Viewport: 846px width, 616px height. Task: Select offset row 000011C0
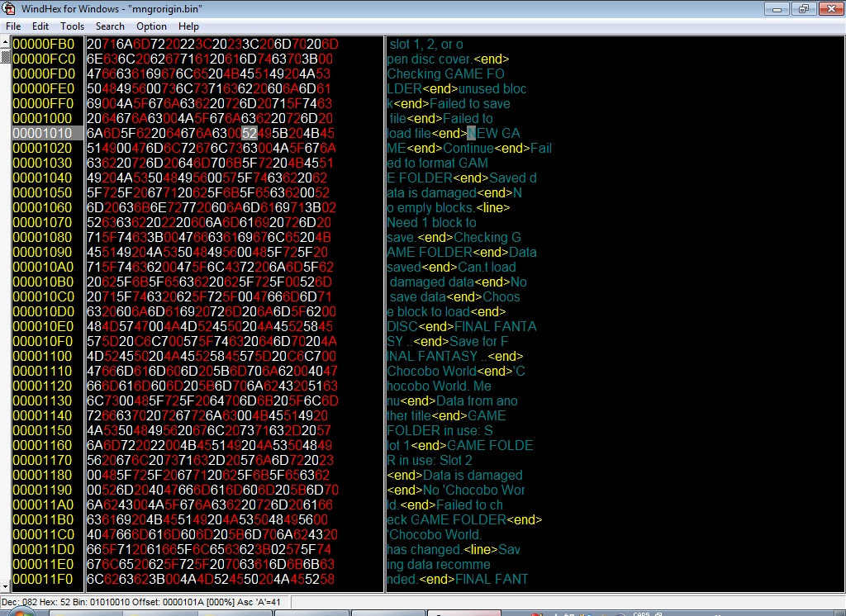[43, 534]
